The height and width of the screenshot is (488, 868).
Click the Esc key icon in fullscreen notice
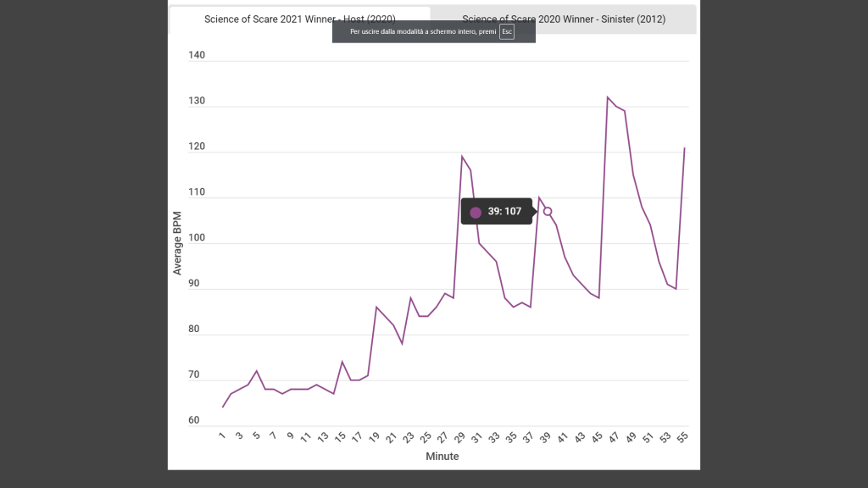point(507,31)
